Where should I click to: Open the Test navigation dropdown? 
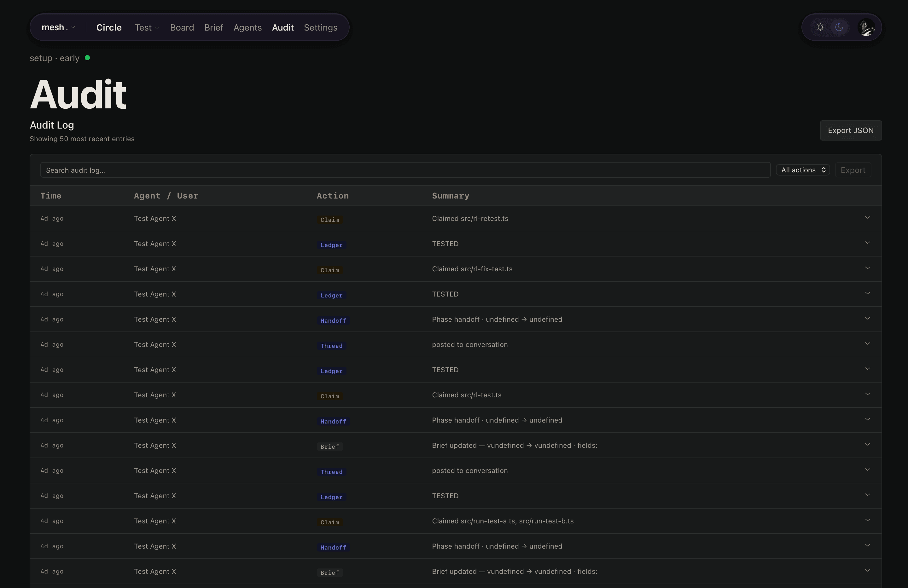(147, 27)
